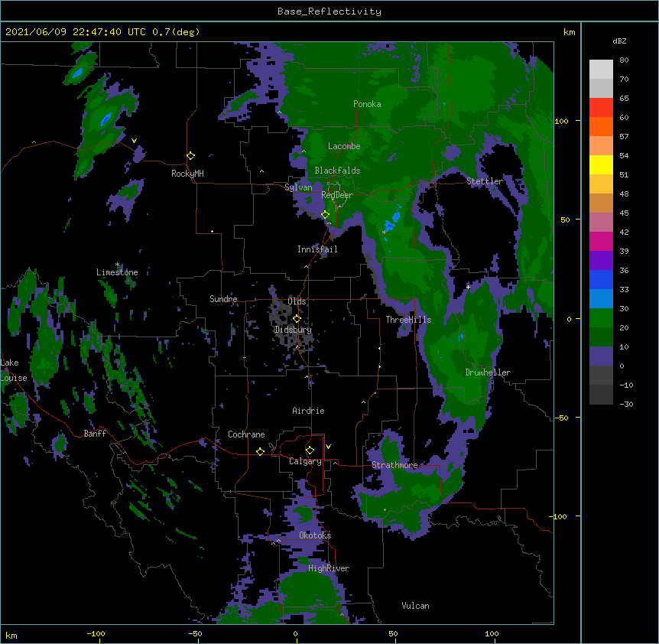Screen dimensions: 659x644
Task: Click the Calgary city label
Action: 305,461
